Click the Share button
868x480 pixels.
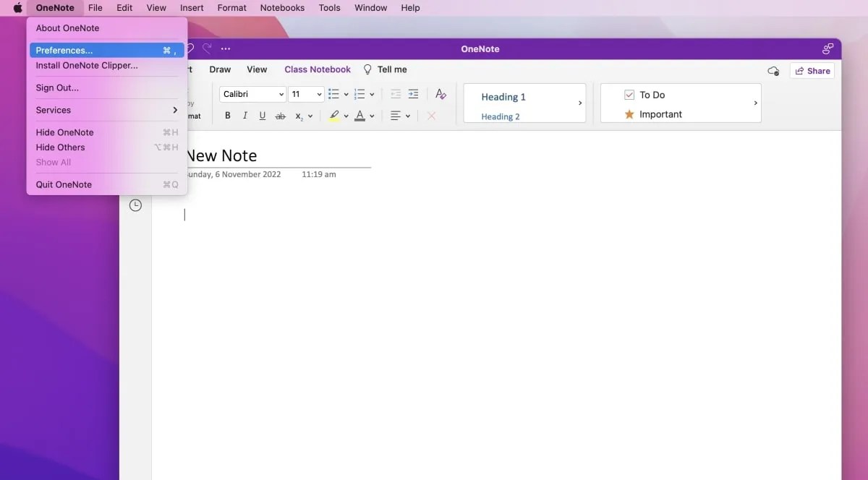pos(812,70)
